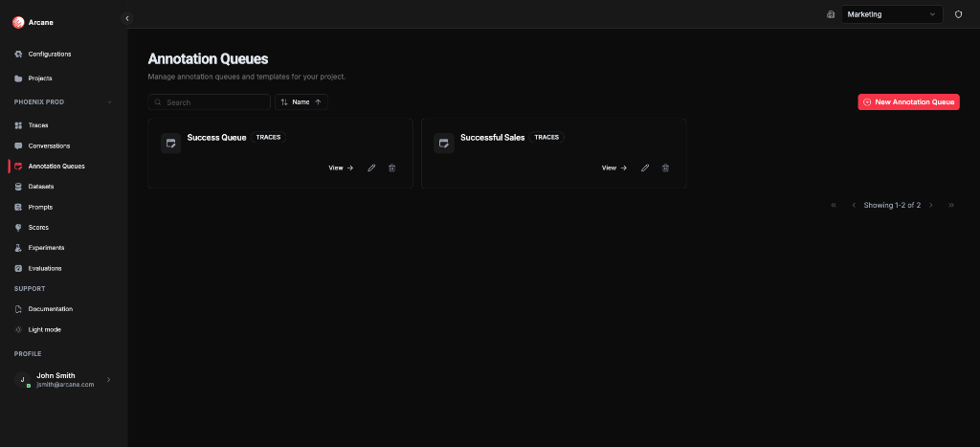
Task: Click the Search queues input field
Action: (x=209, y=101)
